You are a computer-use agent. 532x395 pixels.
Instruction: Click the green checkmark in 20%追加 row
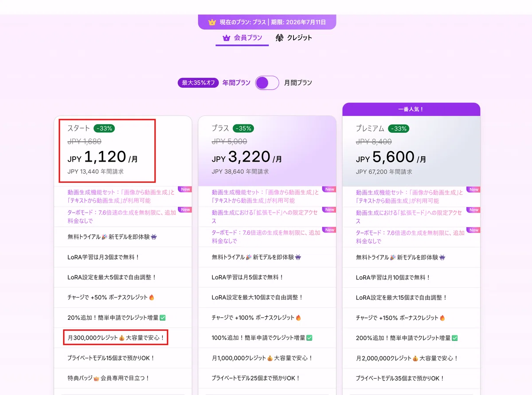pyautogui.click(x=162, y=318)
